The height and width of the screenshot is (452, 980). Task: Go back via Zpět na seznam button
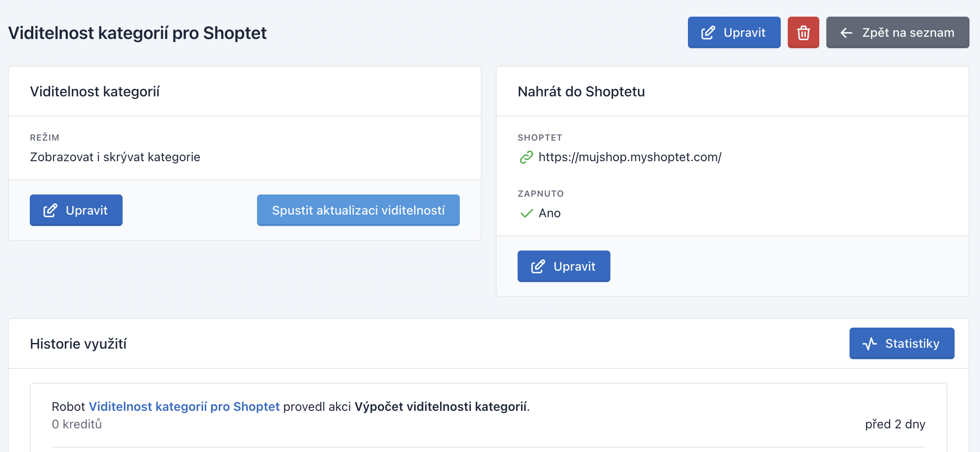tap(897, 32)
